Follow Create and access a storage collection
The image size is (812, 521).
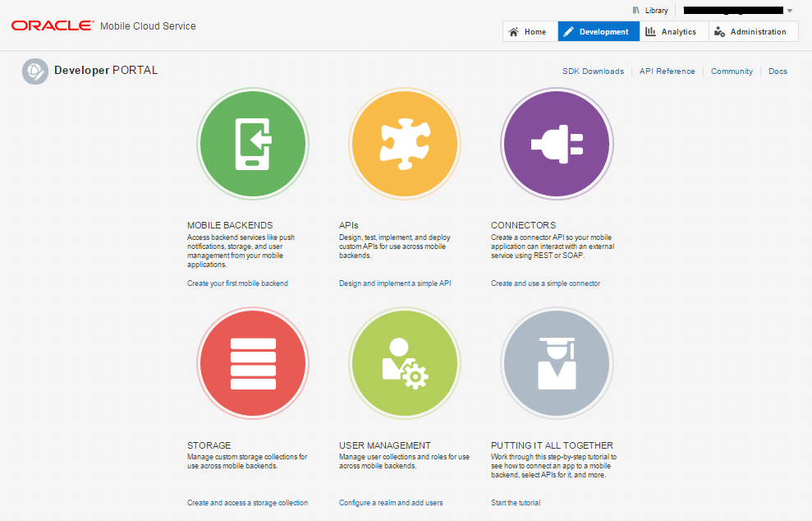[x=247, y=503]
